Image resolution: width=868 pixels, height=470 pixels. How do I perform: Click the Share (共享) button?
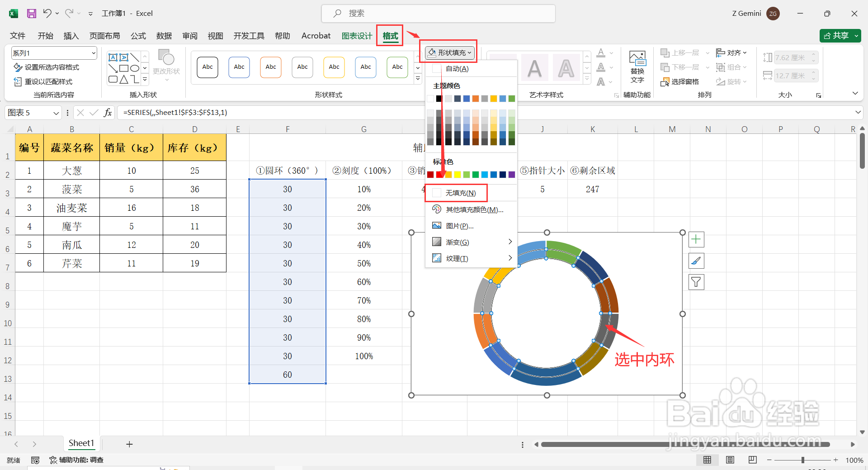point(840,35)
